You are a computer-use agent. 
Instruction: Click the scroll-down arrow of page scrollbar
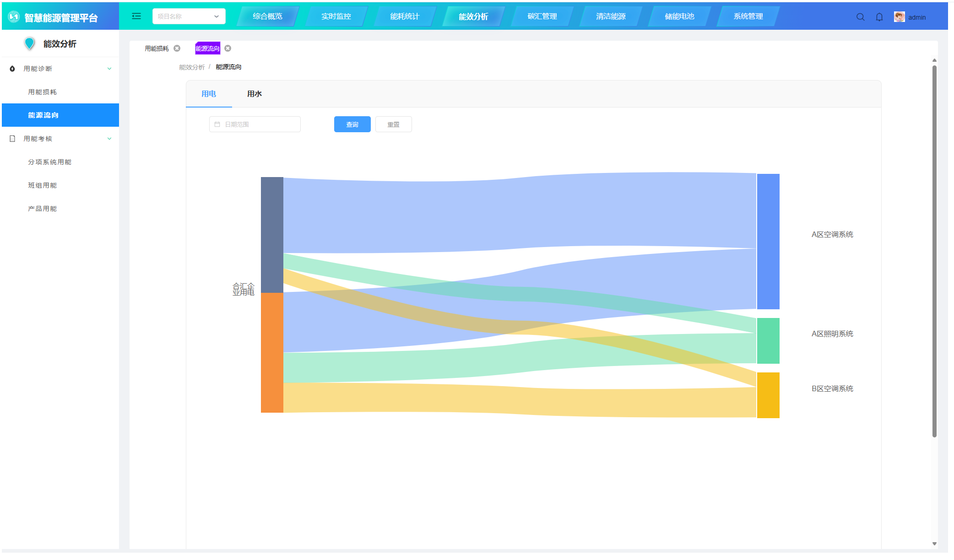[x=934, y=544]
